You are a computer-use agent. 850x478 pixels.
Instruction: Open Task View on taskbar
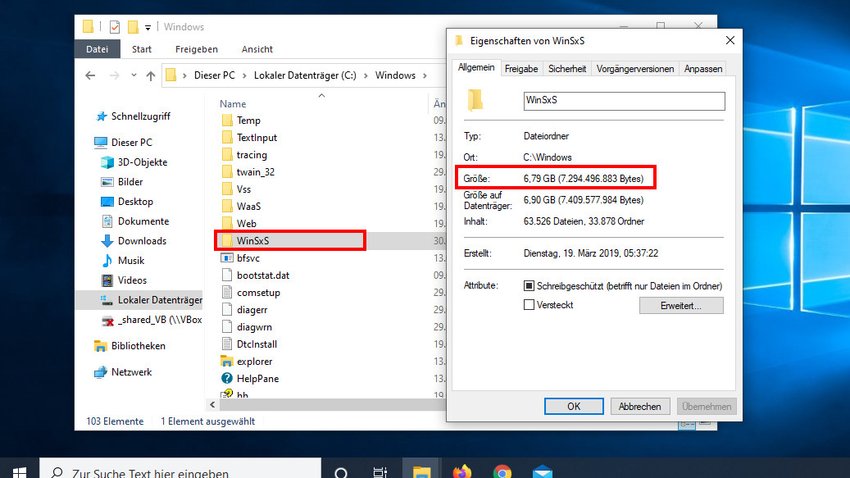381,473
